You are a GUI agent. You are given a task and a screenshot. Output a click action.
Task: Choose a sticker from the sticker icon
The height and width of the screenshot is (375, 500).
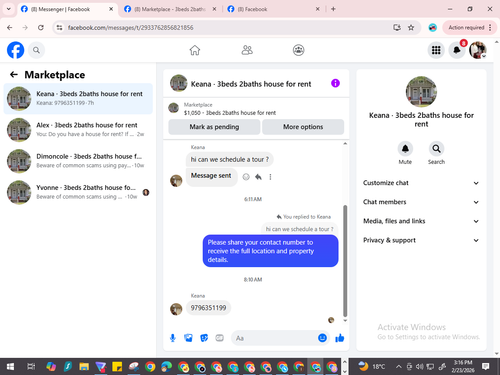(204, 338)
